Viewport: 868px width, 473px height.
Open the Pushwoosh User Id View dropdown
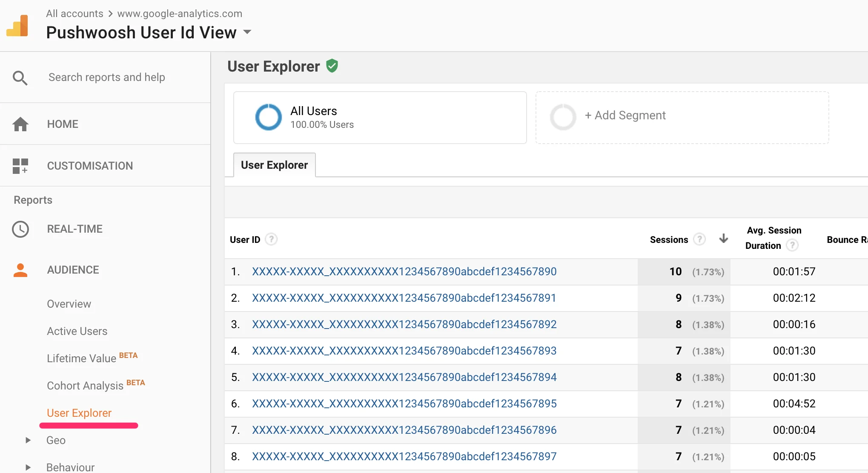pyautogui.click(x=247, y=32)
